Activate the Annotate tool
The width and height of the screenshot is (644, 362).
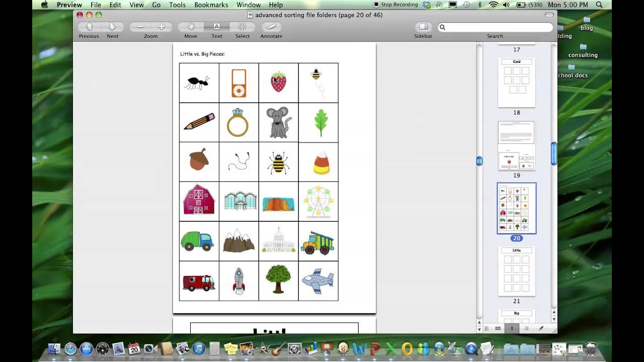271,27
